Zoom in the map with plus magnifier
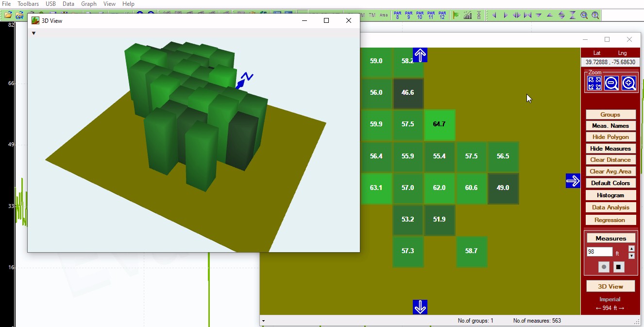This screenshot has height=327, width=644. point(628,83)
